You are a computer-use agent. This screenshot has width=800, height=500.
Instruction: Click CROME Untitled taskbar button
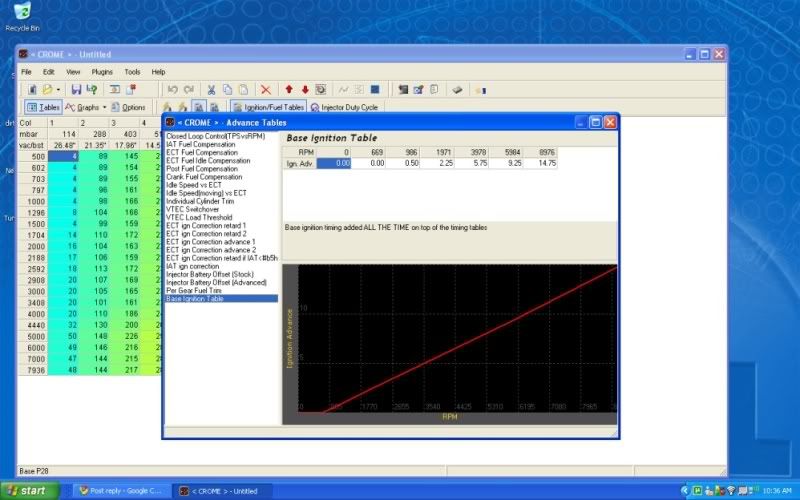tap(221, 491)
